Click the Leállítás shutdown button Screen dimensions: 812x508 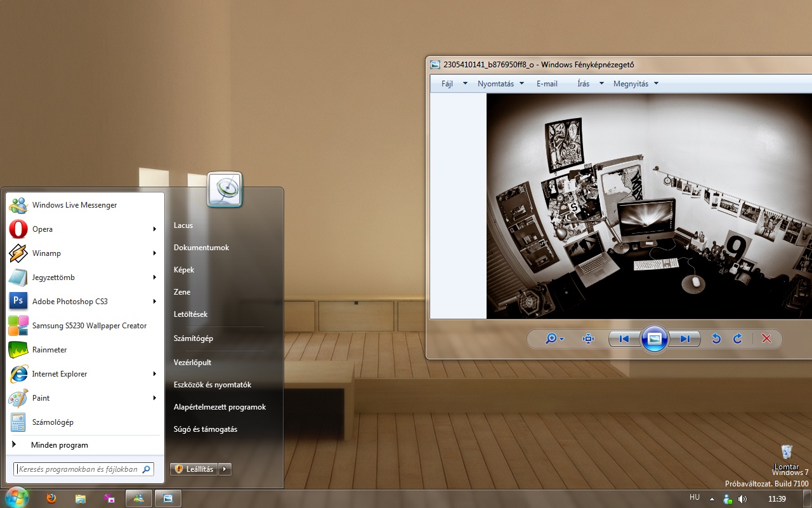[194, 469]
